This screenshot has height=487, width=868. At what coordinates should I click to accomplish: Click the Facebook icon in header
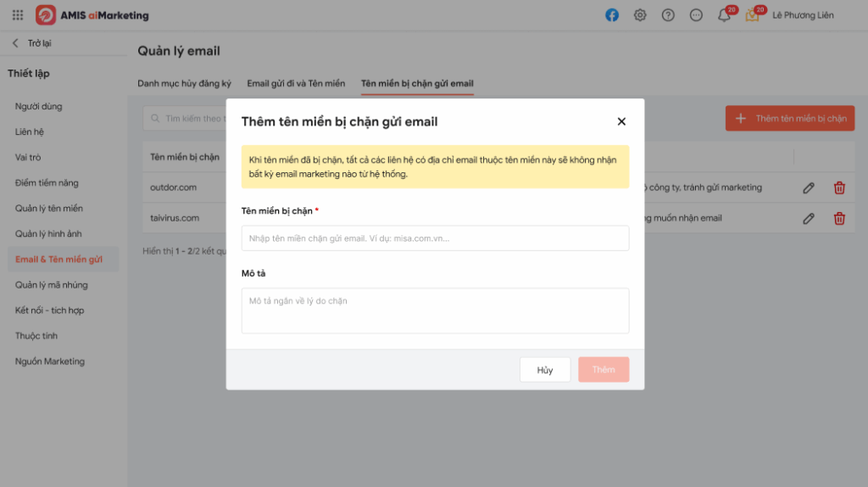612,15
